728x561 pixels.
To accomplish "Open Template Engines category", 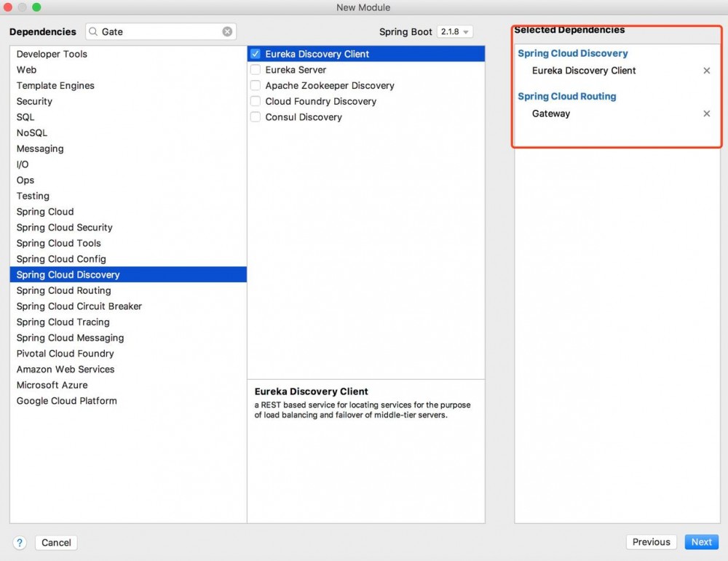I will (x=128, y=85).
